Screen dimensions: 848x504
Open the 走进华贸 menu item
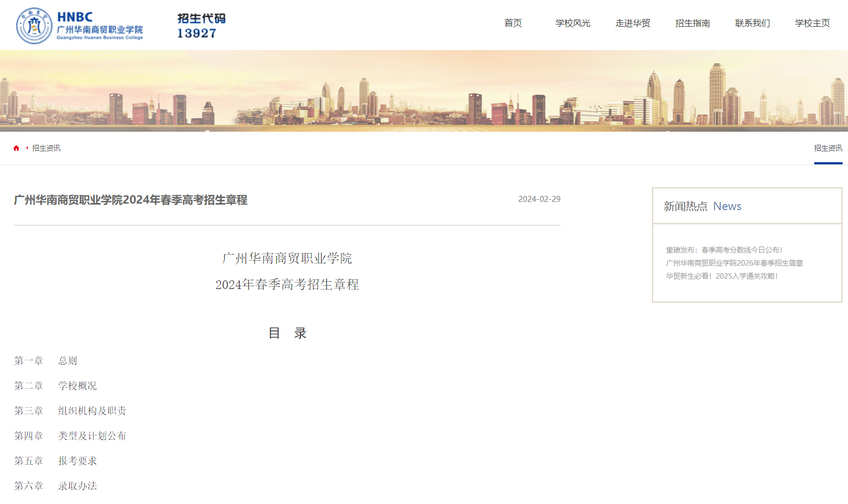tap(632, 23)
